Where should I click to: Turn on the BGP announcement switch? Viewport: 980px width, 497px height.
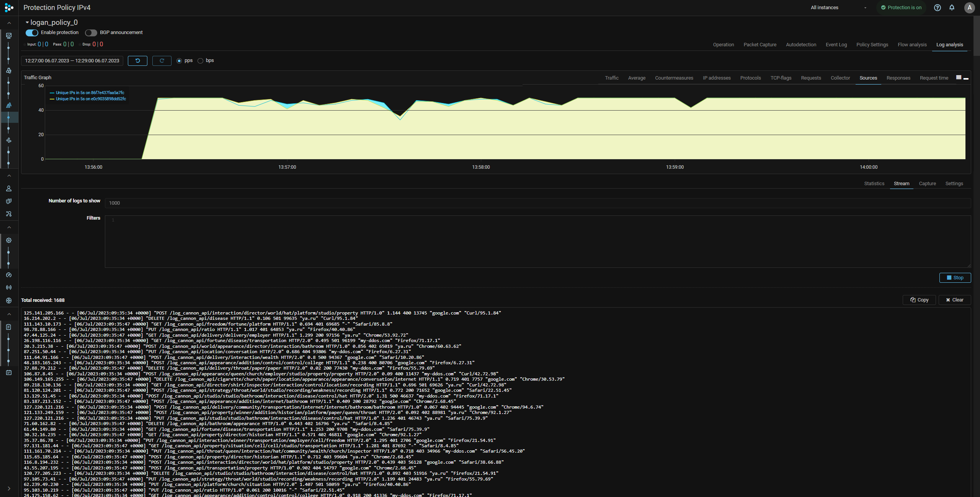(91, 33)
